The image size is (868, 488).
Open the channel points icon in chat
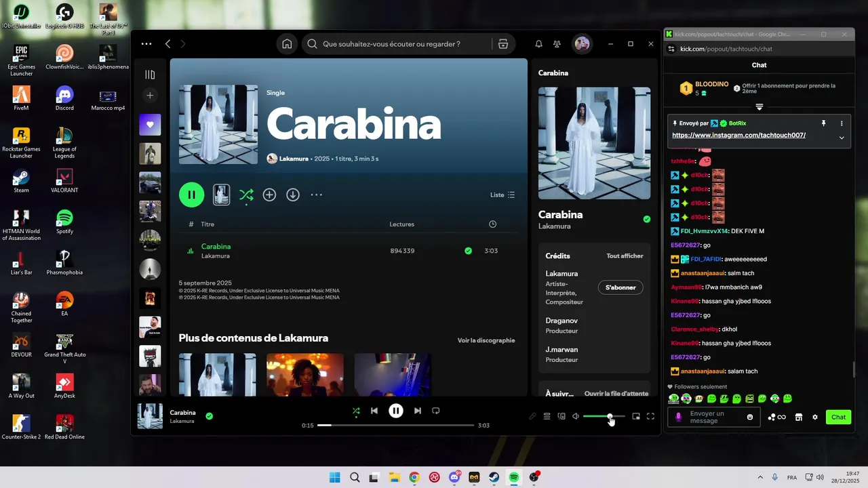coord(777,418)
